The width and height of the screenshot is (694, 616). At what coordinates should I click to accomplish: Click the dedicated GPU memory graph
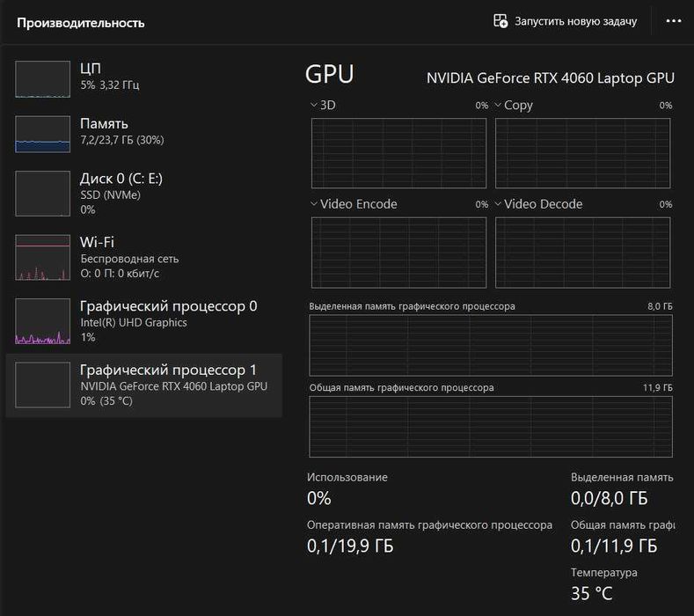coord(491,346)
